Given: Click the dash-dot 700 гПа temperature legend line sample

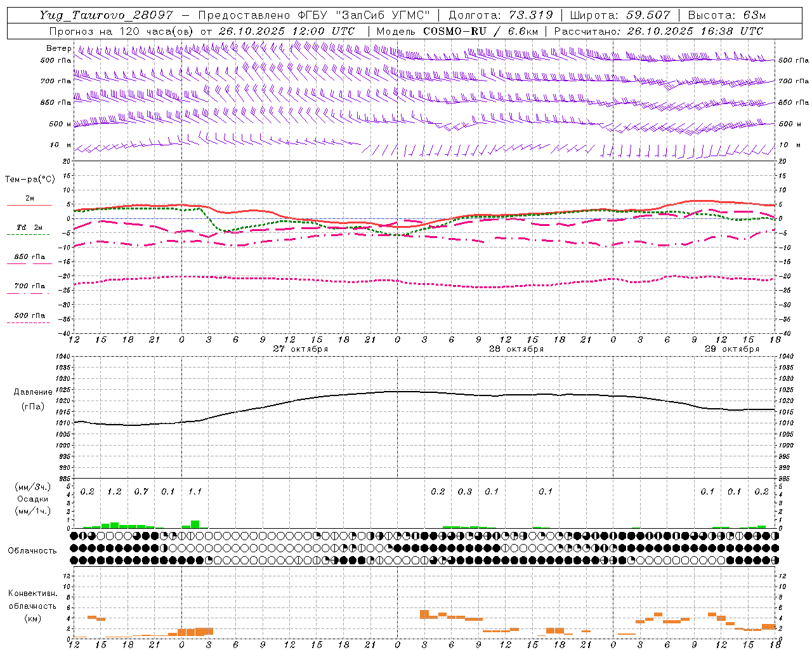Looking at the screenshot, I should [x=28, y=293].
